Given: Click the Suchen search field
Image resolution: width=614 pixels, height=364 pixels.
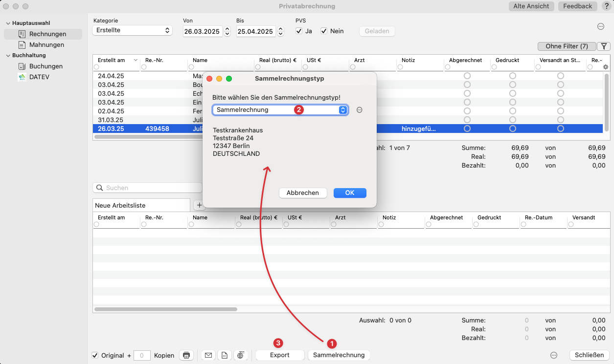Looking at the screenshot, I should (x=147, y=188).
